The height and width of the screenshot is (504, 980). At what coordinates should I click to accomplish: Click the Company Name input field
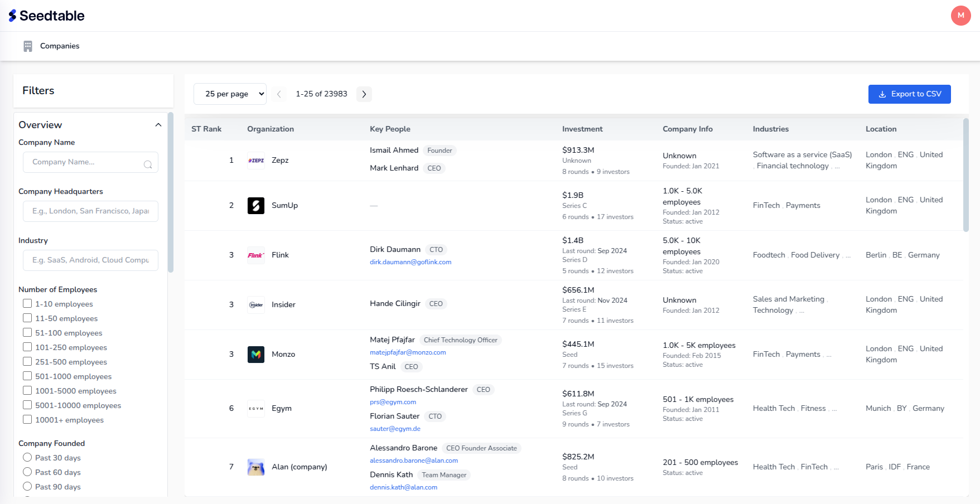(90, 162)
